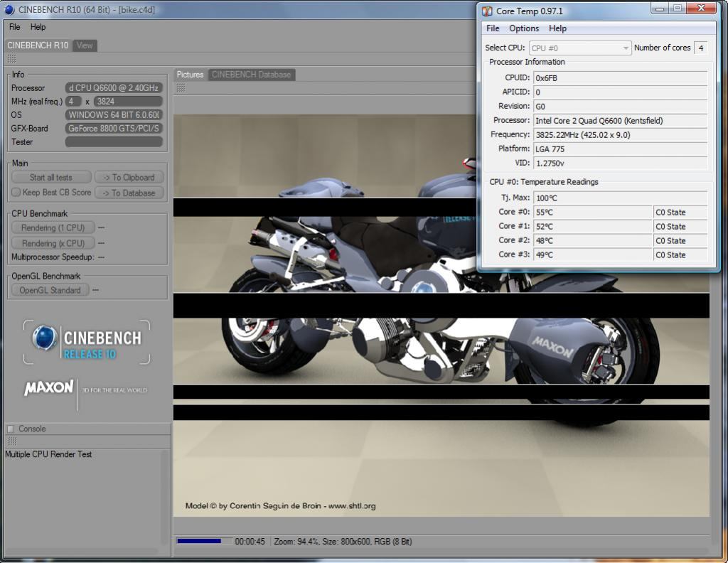This screenshot has height=563, width=728.
Task: Click the Core #0 temperature 55°C
Action: (593, 212)
